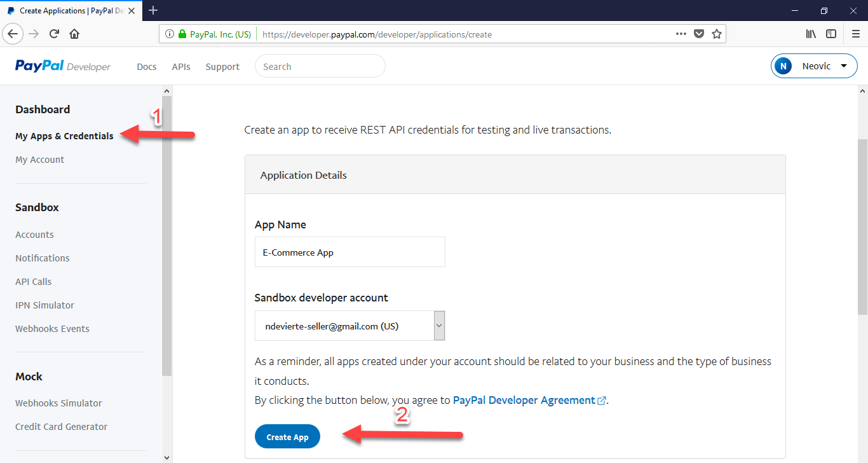Open Webhooks Events link

tap(52, 329)
